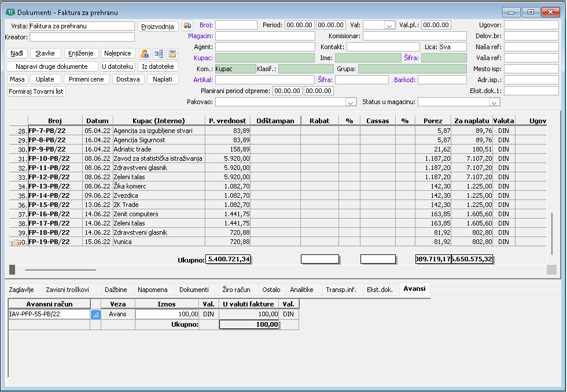Click the Naplati button
Image resolution: width=567 pixels, height=392 pixels.
point(163,79)
